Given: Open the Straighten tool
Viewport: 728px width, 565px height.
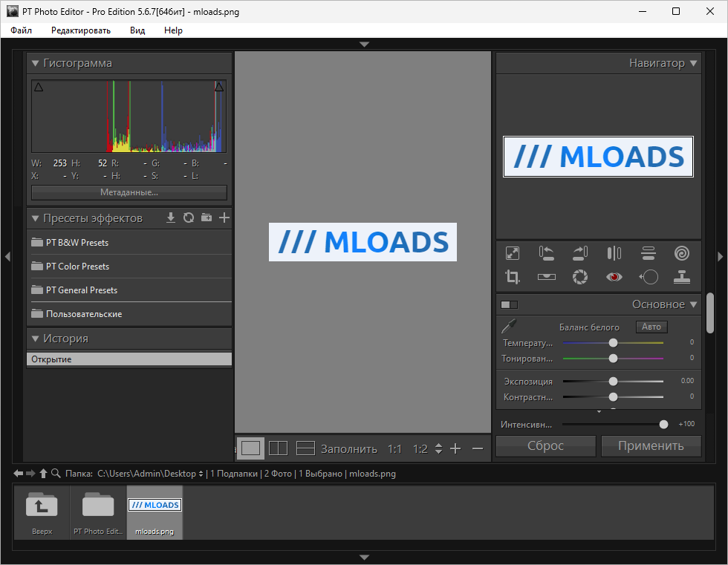Looking at the screenshot, I should [x=547, y=277].
